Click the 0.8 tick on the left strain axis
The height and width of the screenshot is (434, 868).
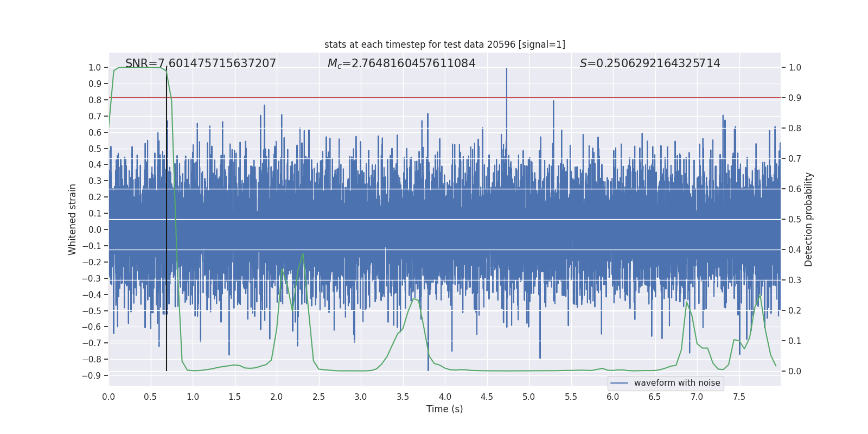tap(94, 100)
